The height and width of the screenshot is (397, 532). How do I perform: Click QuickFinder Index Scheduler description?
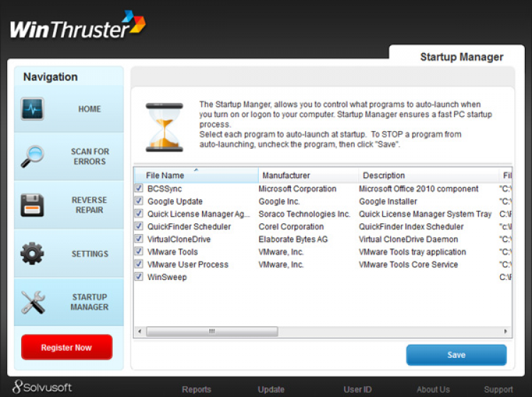click(411, 226)
